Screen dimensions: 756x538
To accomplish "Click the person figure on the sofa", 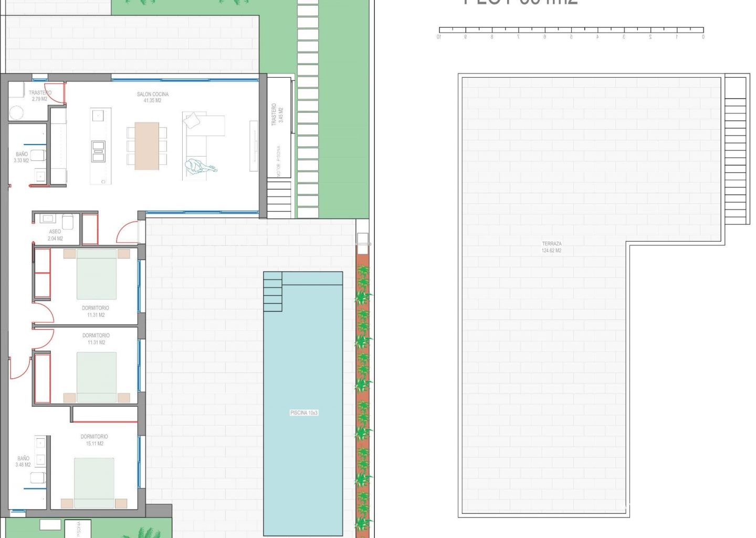I will coord(198,167).
